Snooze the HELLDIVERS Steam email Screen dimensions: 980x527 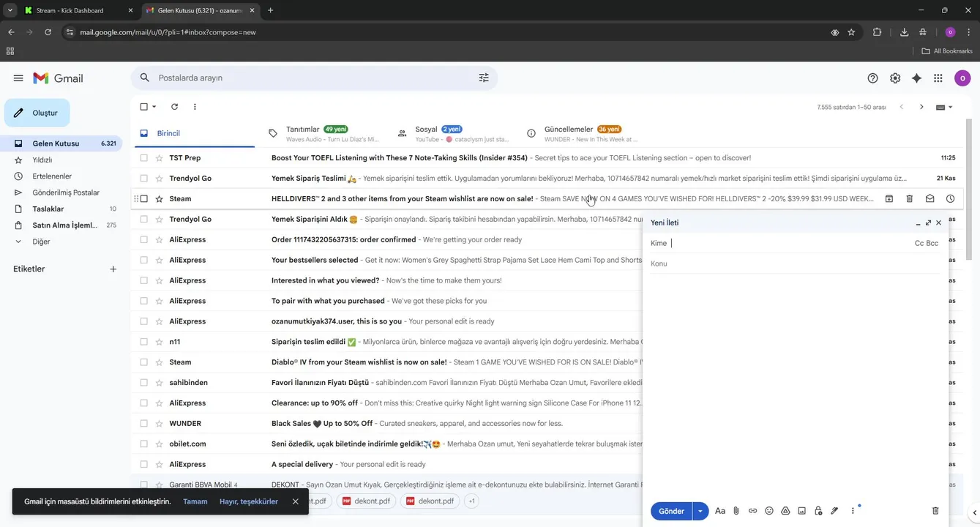tap(950, 198)
